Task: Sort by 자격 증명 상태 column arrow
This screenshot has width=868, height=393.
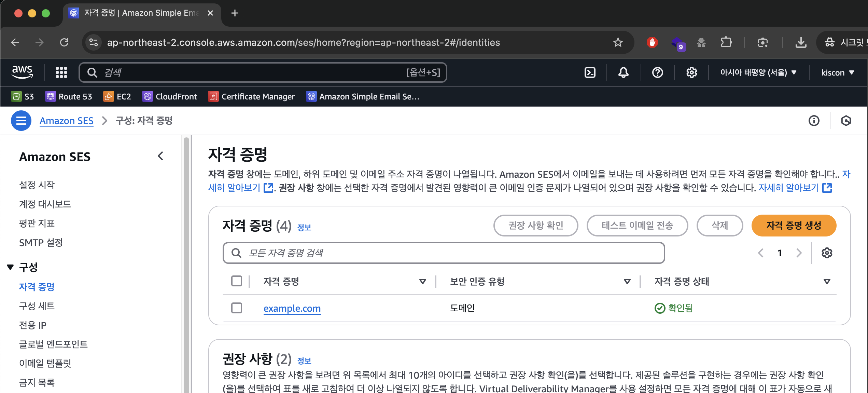Action: point(827,281)
